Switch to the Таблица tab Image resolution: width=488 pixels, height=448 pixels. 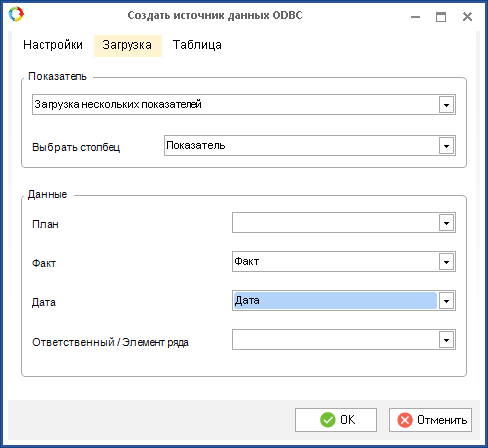pyautogui.click(x=197, y=45)
